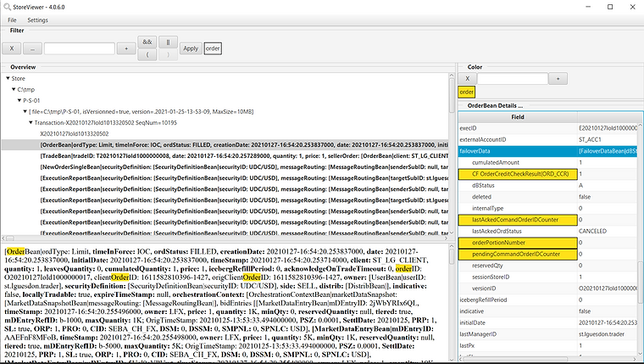
Task: Select the cumulatedAmount field
Action: tap(518, 162)
